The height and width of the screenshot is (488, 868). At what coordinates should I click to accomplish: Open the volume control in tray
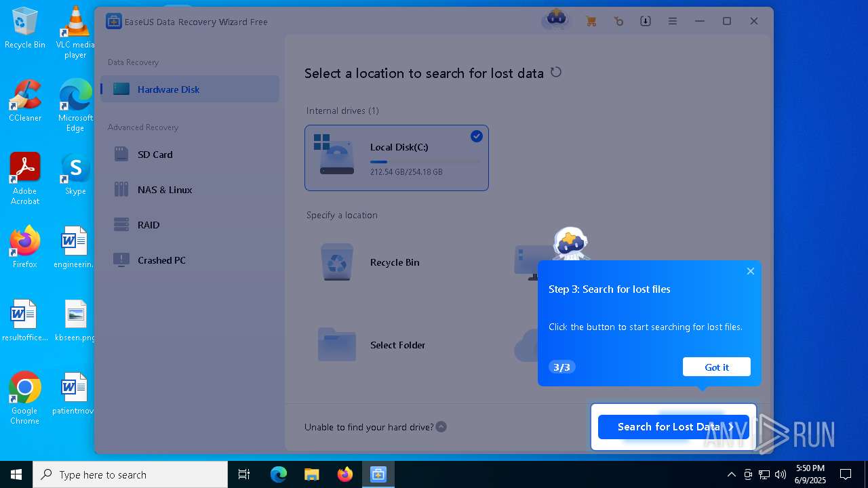(780, 474)
